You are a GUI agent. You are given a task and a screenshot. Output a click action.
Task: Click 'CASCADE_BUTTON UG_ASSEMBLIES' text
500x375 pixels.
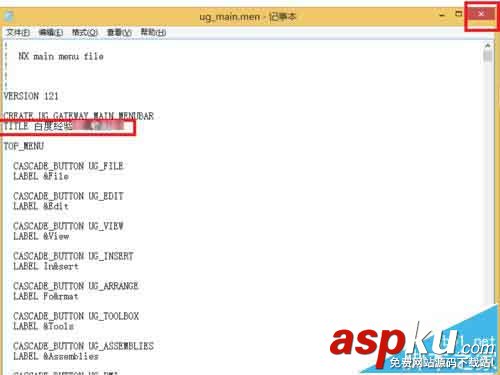pyautogui.click(x=83, y=346)
